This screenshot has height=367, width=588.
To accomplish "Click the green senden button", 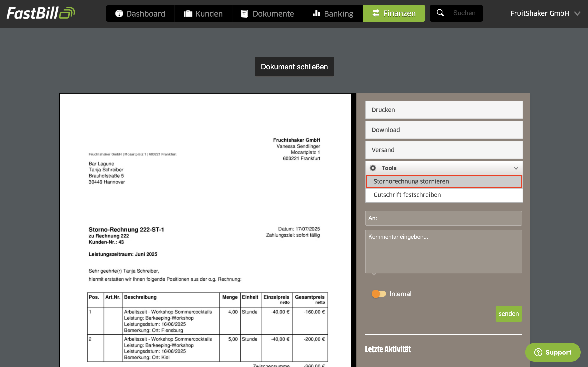I will 508,314.
